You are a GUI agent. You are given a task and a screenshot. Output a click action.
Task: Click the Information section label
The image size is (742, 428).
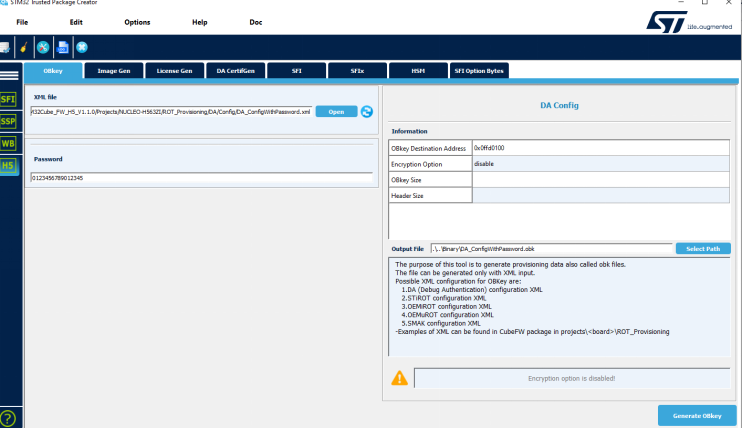[x=409, y=131]
